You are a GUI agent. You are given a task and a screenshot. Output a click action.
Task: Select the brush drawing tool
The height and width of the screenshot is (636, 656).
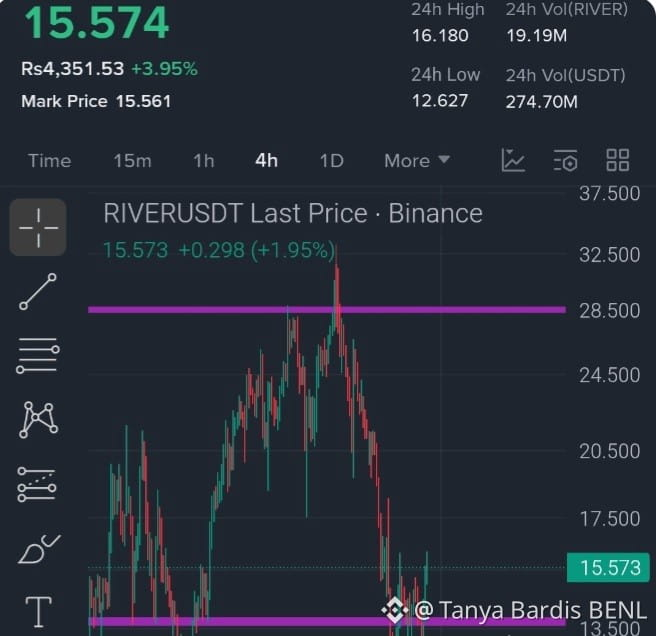click(x=39, y=549)
